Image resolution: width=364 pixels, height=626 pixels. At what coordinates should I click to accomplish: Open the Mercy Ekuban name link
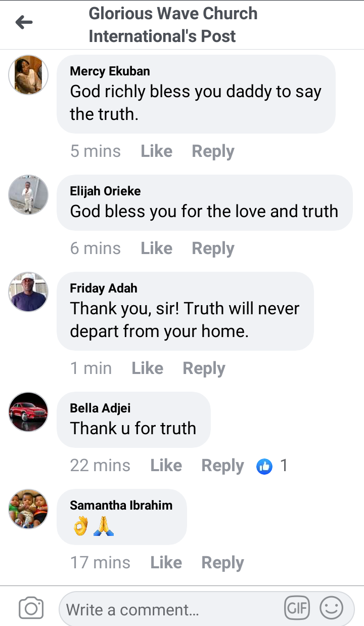110,71
